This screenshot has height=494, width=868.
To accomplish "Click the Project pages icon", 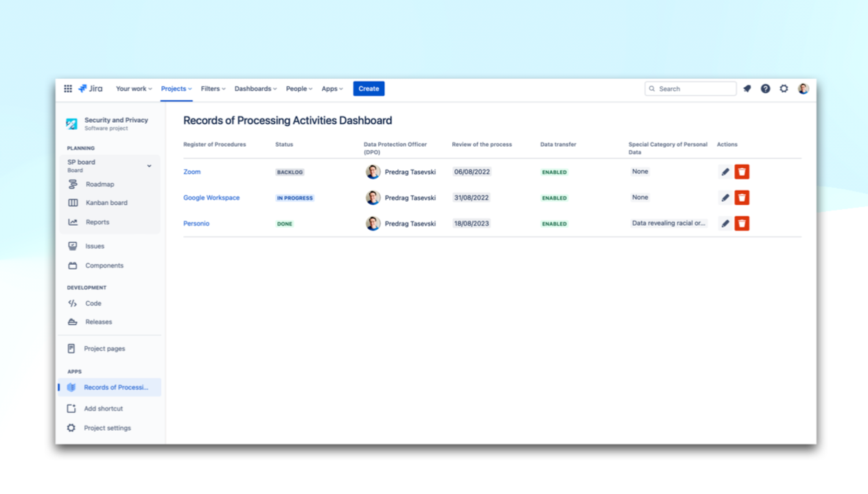I will coord(71,349).
